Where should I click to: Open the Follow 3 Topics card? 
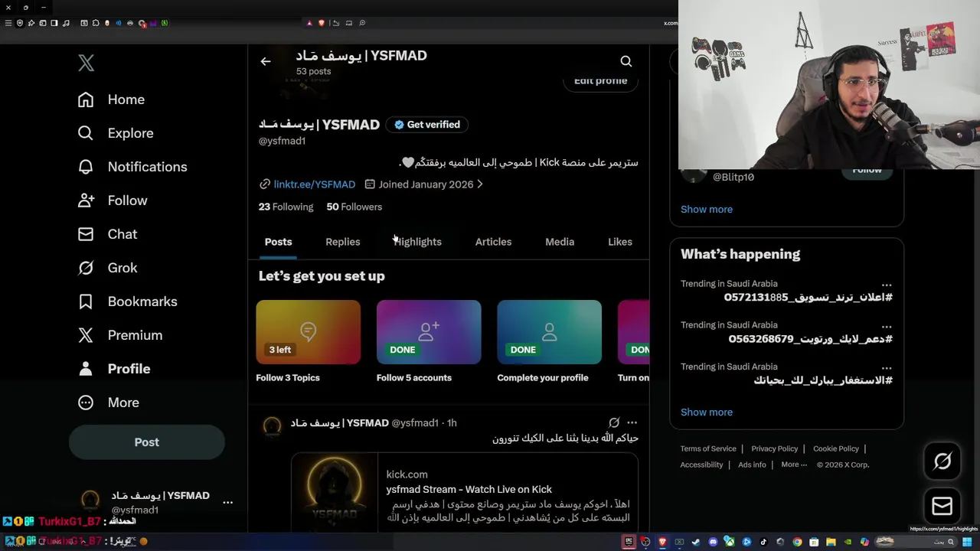[308, 341]
